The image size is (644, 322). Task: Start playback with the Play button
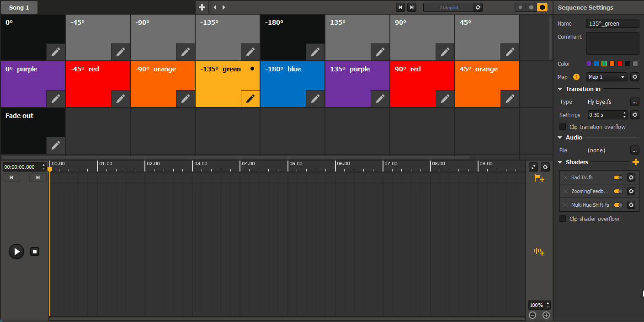click(16, 252)
